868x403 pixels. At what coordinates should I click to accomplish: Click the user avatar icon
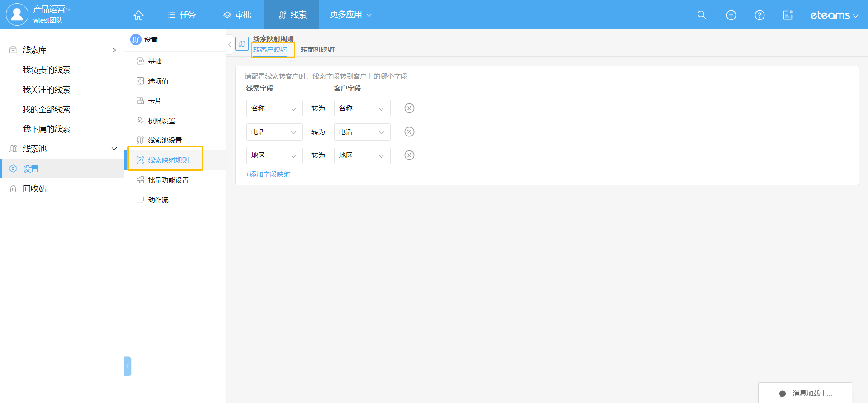click(x=17, y=14)
